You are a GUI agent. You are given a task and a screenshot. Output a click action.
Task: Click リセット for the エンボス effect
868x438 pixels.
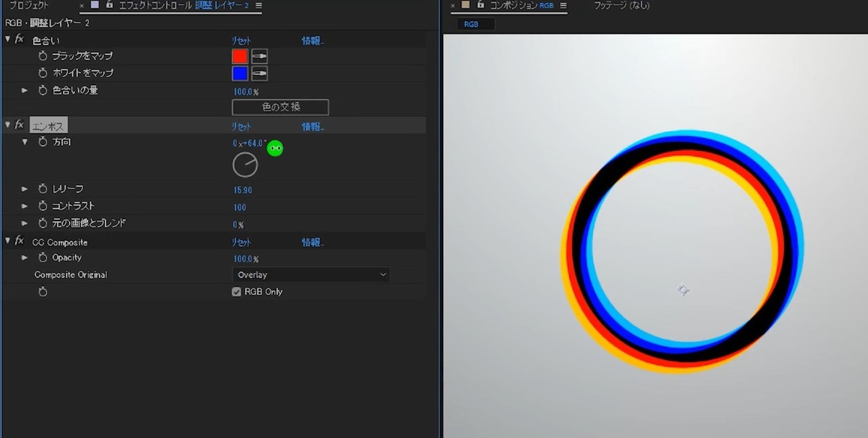pos(242,126)
